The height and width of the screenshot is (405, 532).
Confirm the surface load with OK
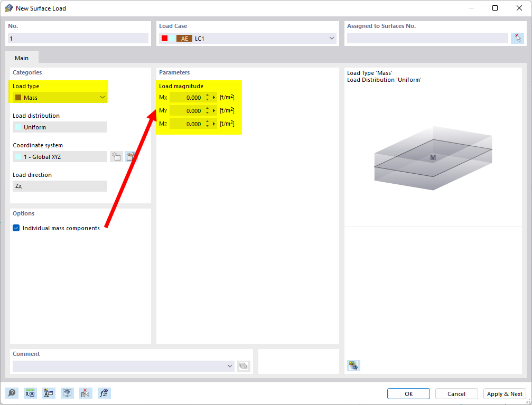tap(408, 393)
